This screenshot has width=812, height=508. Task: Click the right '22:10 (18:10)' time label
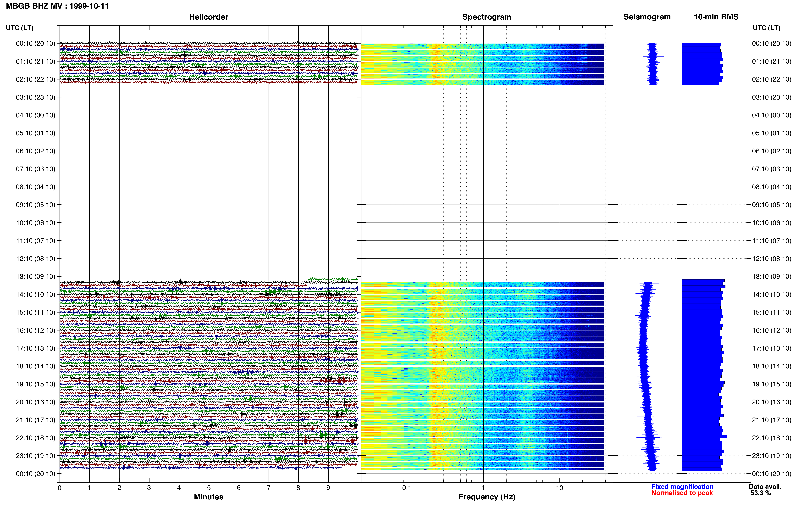772,438
